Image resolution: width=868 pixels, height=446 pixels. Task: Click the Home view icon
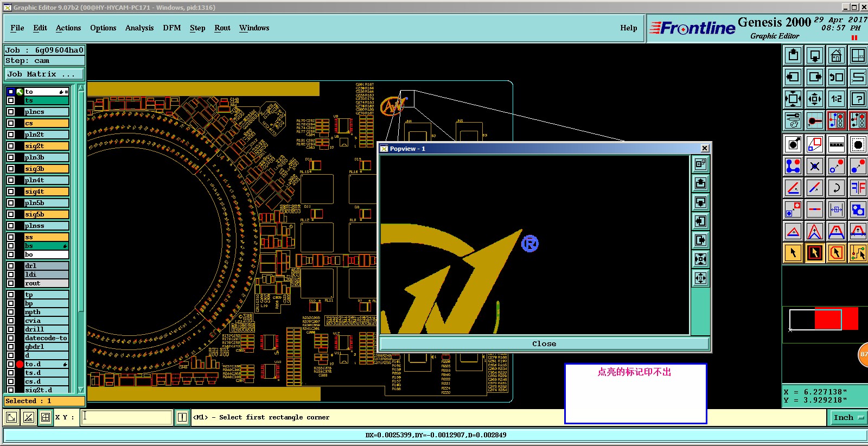tap(836, 55)
